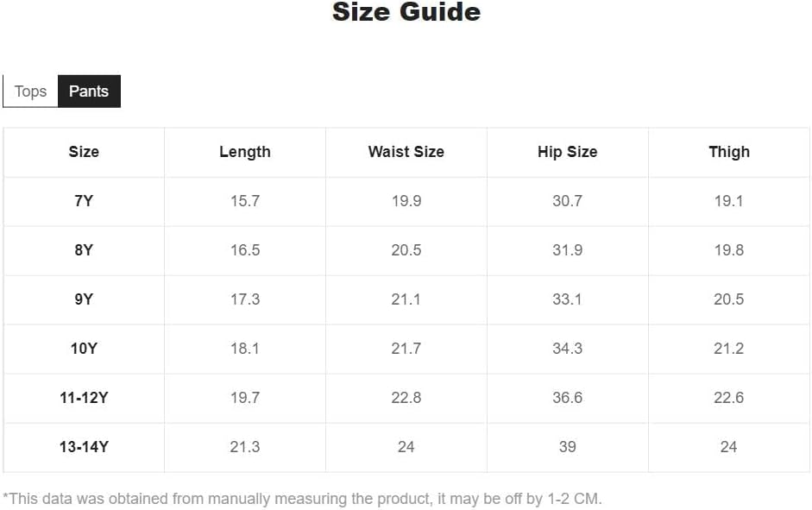
Task: Click the Length column header
Action: pyautogui.click(x=245, y=152)
